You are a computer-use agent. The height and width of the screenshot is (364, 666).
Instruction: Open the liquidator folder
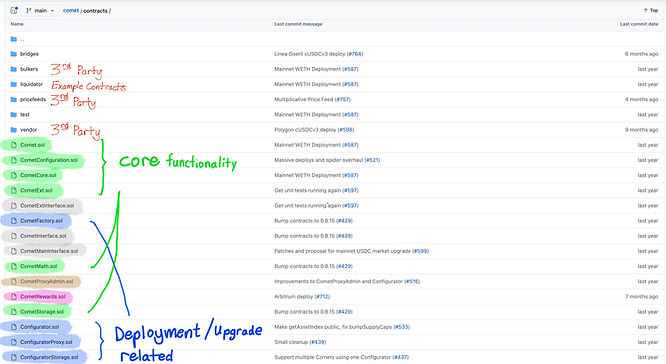[31, 84]
